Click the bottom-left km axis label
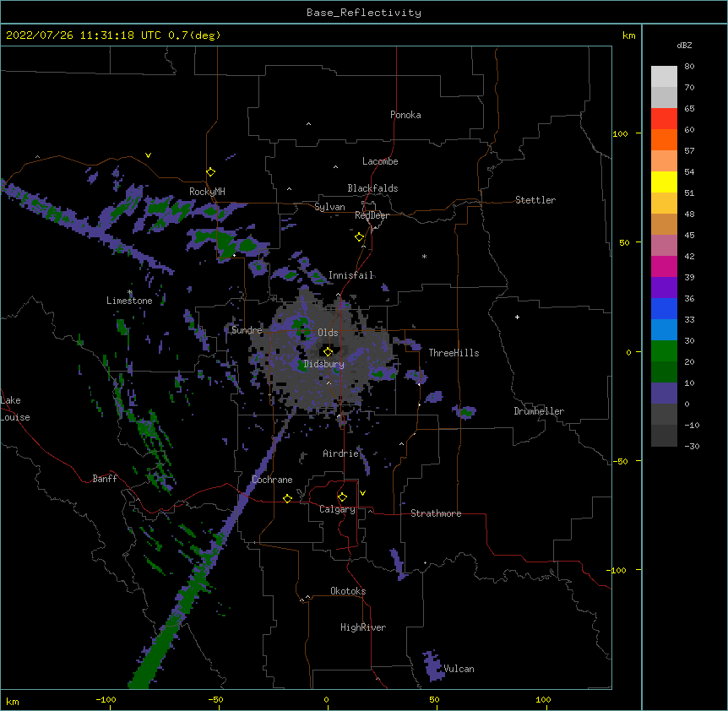This screenshot has width=728, height=711. click(13, 702)
